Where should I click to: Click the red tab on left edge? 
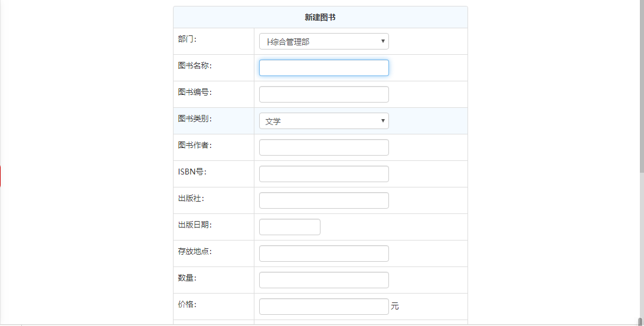pos(1,176)
